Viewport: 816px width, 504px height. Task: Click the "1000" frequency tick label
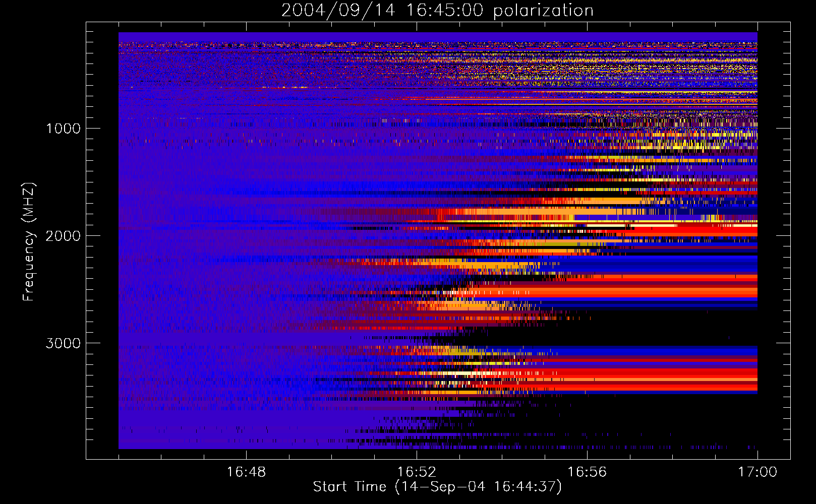pos(63,129)
